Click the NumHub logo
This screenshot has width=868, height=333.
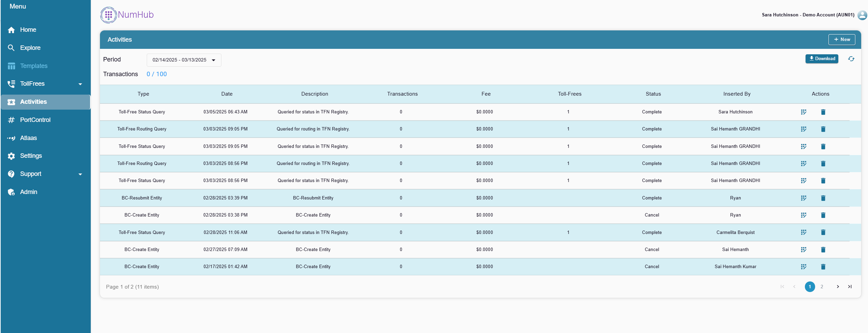point(127,15)
